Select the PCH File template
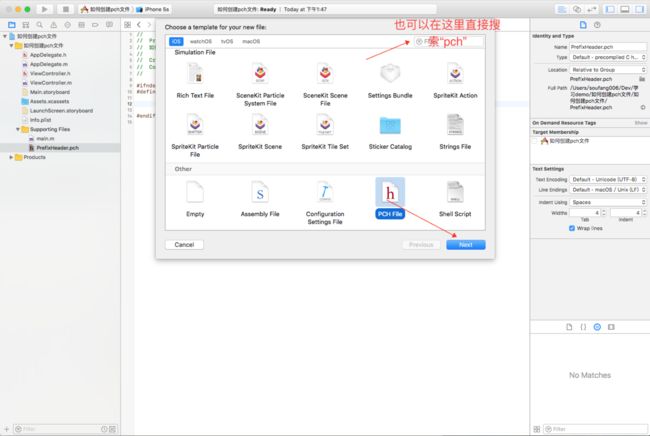Viewport: 650px width, 436px height. pyautogui.click(x=390, y=199)
